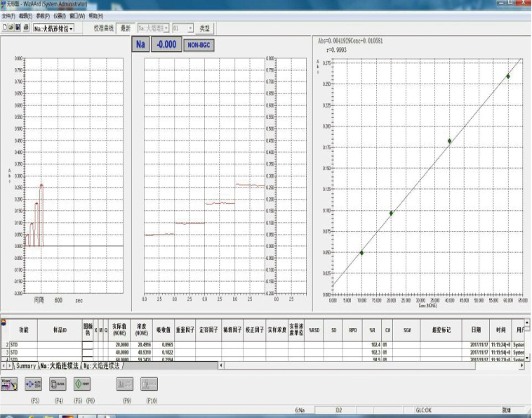The width and height of the screenshot is (532, 418).
Task: Click the New file toolbar icon
Action: coord(5,28)
